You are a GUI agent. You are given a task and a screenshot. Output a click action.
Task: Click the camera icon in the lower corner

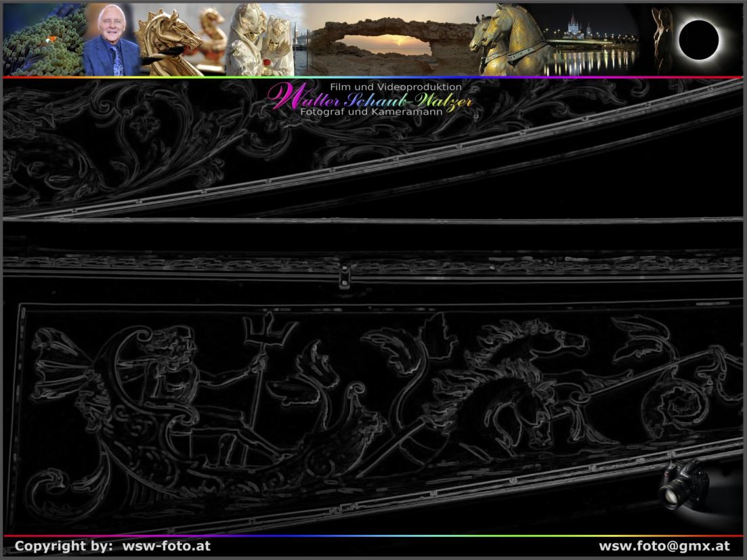[x=683, y=485]
